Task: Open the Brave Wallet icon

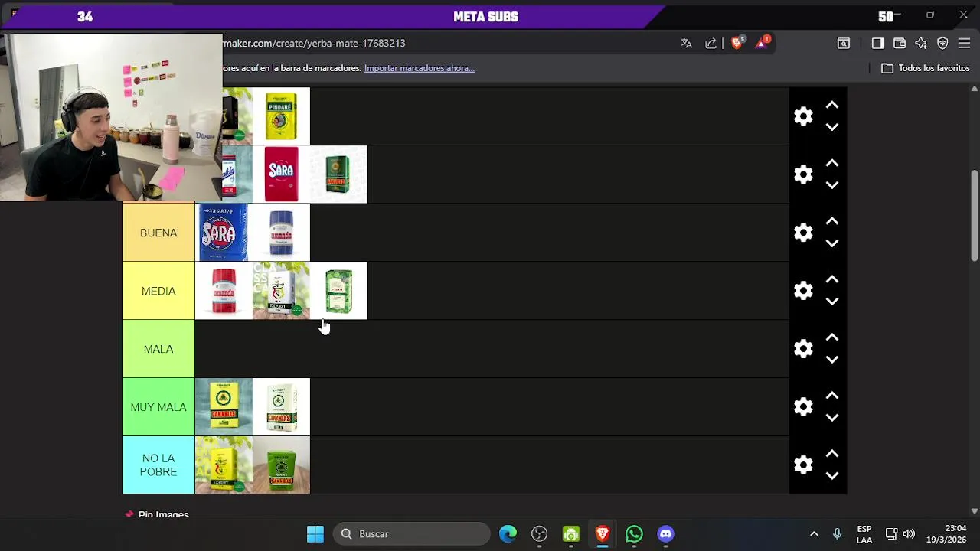Action: pos(900,44)
